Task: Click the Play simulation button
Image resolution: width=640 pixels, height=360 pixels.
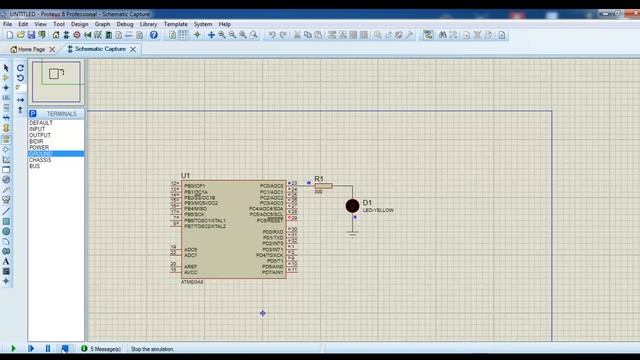Action: click(13, 349)
